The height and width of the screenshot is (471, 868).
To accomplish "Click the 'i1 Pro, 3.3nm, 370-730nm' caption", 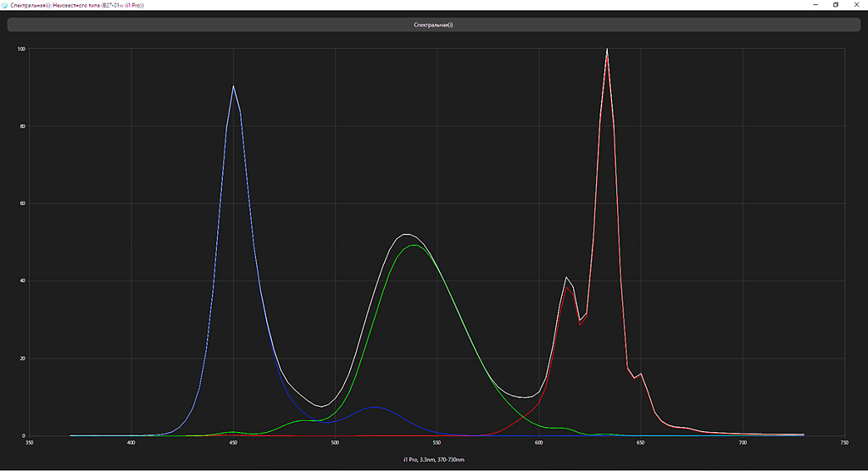I will point(433,459).
